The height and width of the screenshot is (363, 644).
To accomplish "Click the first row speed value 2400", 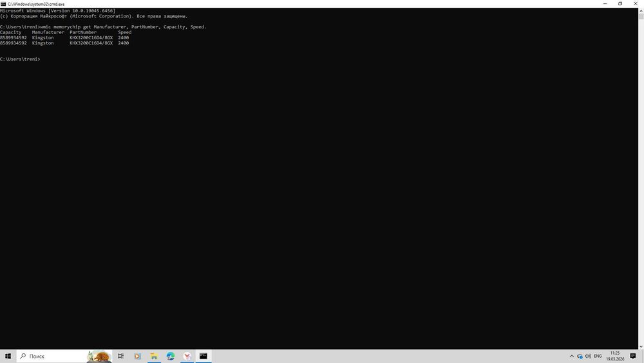I will 123,37.
